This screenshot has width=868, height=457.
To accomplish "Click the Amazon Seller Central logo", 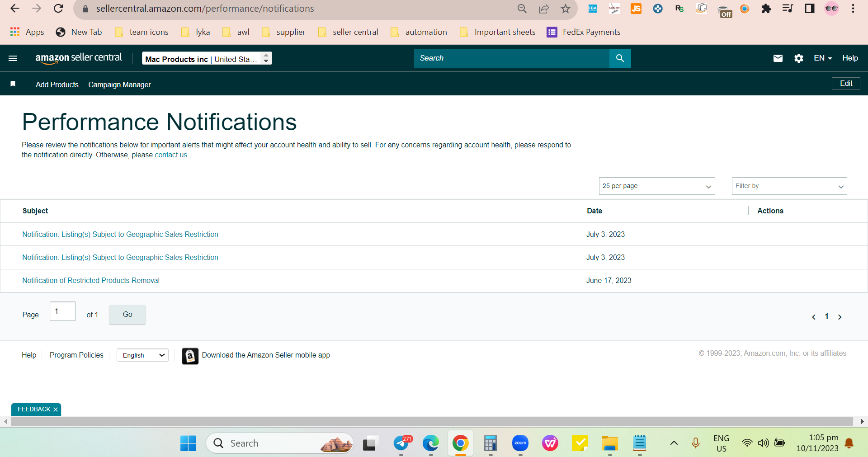I will coord(79,58).
